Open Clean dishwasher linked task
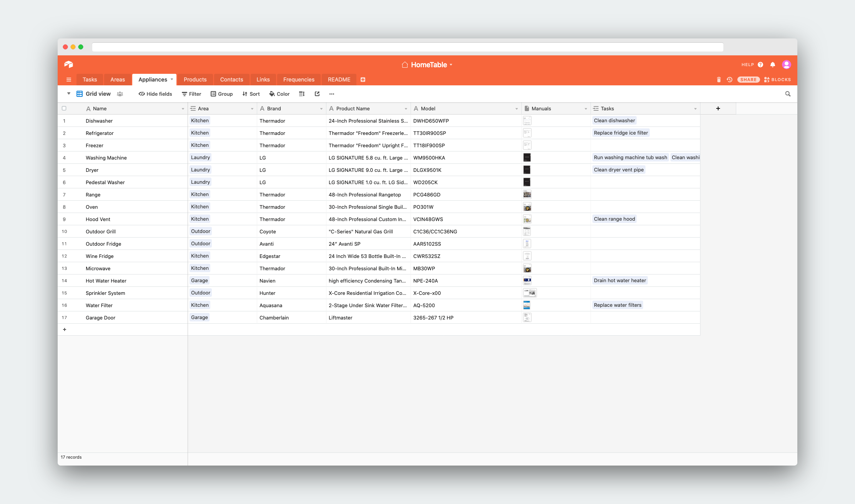Viewport: 855px width, 504px height. pos(614,121)
